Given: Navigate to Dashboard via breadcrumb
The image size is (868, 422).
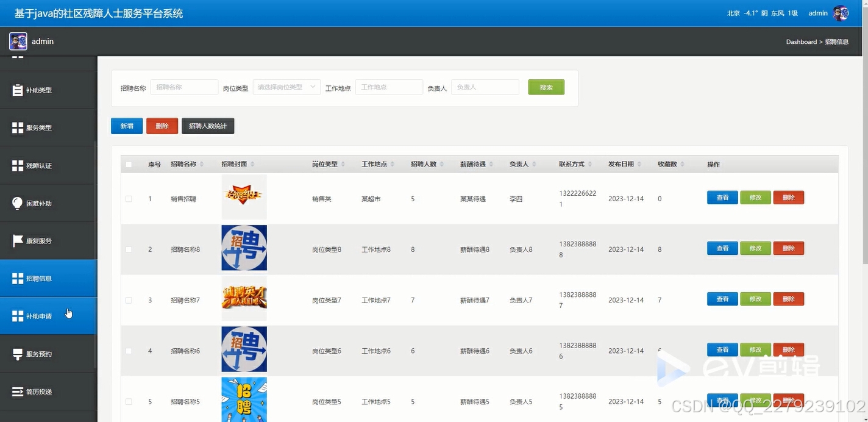Looking at the screenshot, I should (801, 41).
